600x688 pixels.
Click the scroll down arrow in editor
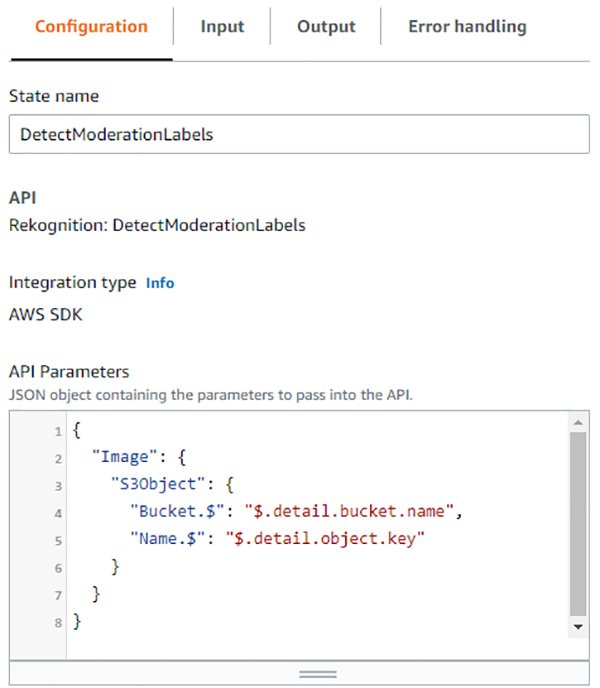tap(576, 626)
